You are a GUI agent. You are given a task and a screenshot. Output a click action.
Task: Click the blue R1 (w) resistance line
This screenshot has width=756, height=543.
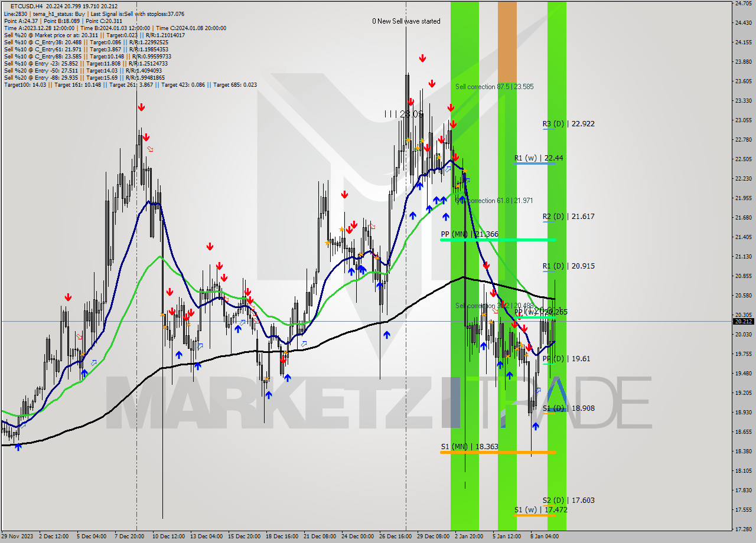pos(535,163)
